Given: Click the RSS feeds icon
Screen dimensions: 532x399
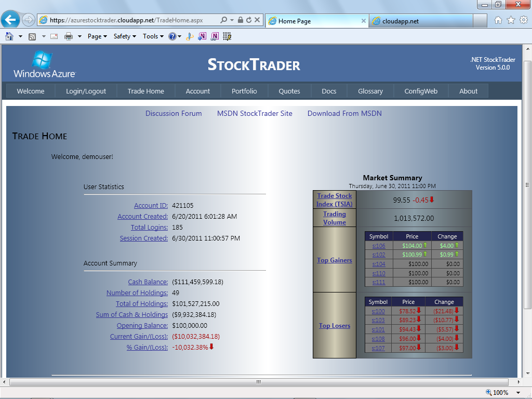Looking at the screenshot, I should 32,37.
